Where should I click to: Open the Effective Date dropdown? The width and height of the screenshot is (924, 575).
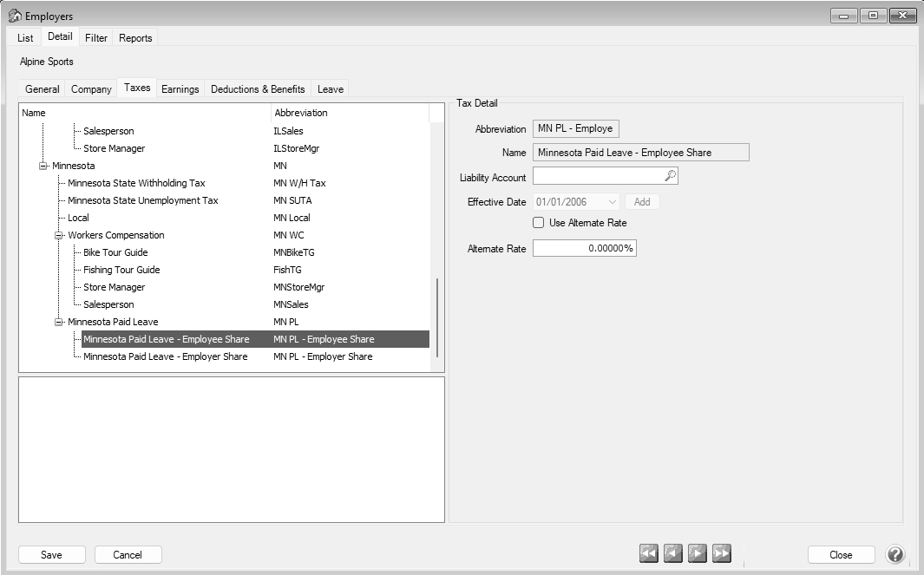point(613,202)
